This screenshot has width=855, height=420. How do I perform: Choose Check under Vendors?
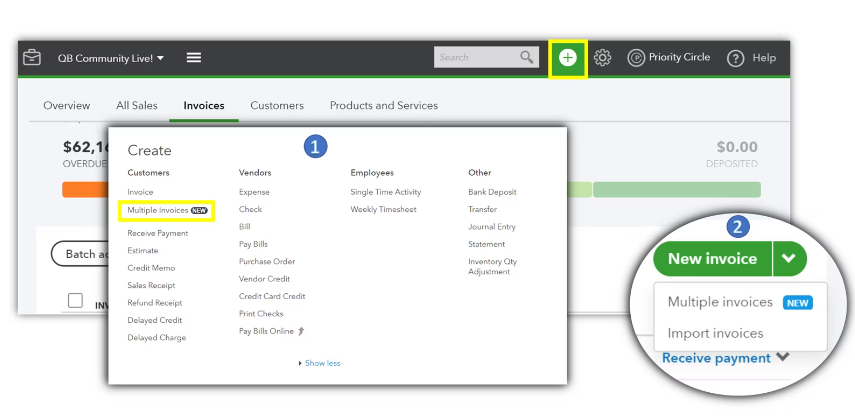tap(250, 209)
